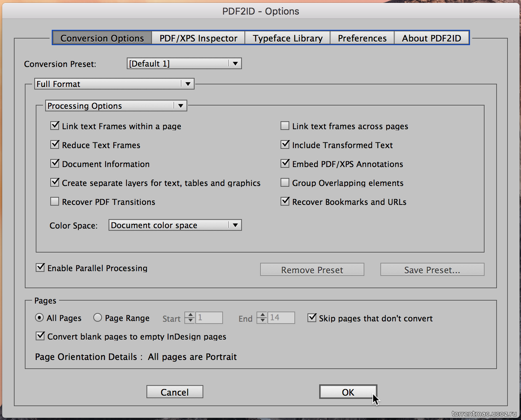
Task: Show the About PDF2ID tab
Action: [431, 38]
